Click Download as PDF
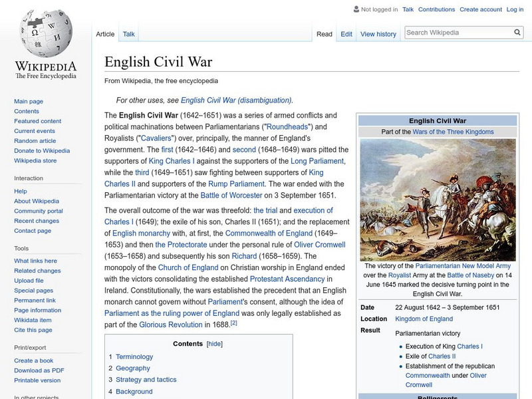The height and width of the screenshot is (399, 532). tap(39, 370)
